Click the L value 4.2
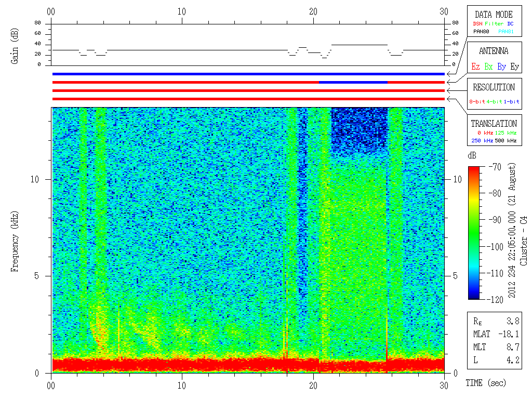Viewport: 532px width, 399px height. click(x=513, y=360)
